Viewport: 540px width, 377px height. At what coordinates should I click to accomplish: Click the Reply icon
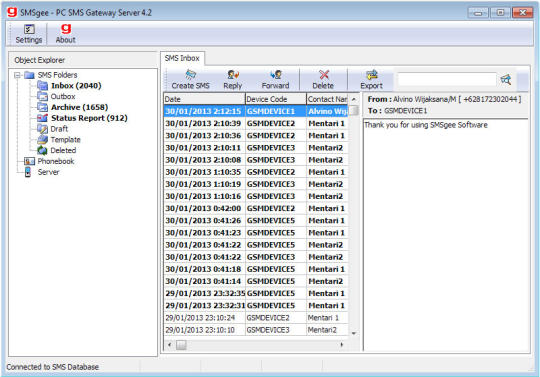coord(233,75)
